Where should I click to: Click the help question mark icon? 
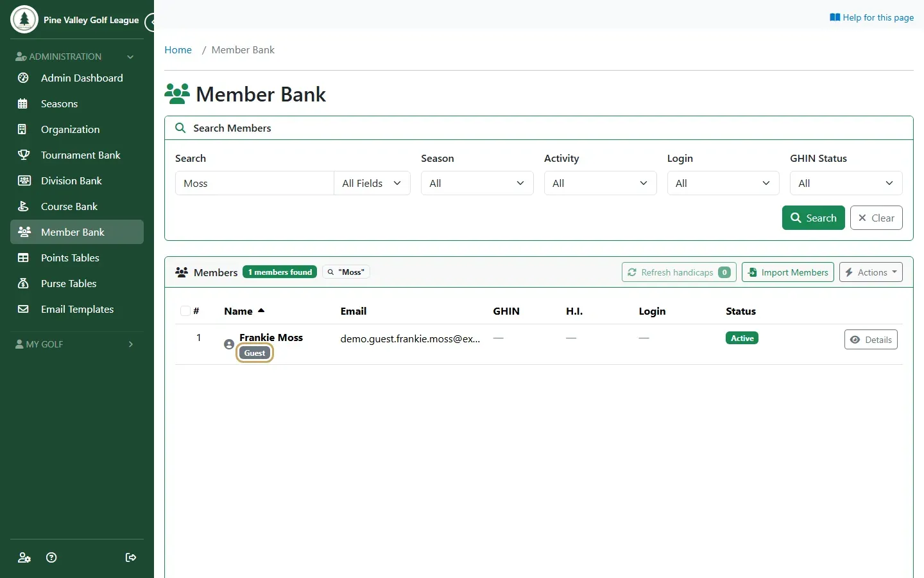tap(51, 557)
